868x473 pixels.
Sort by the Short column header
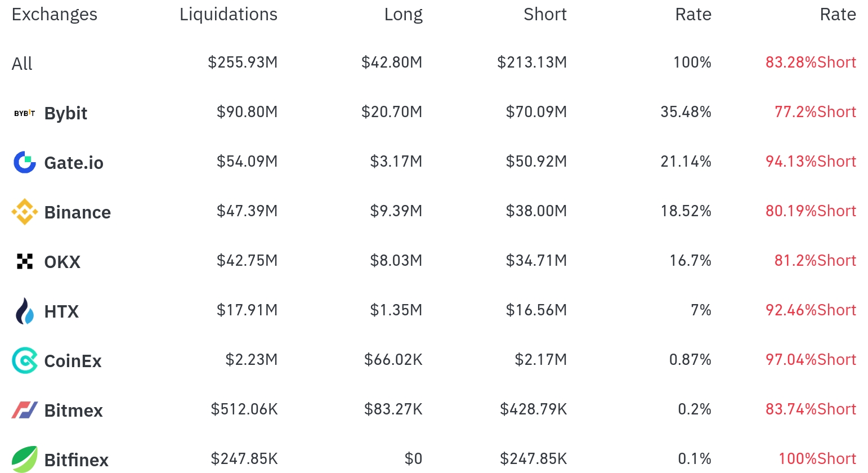[x=545, y=15]
